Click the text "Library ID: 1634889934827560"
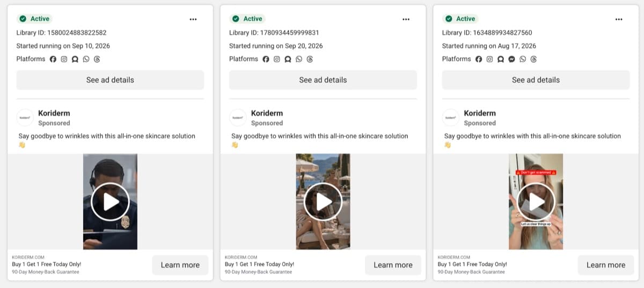The width and height of the screenshot is (644, 288). point(487,33)
